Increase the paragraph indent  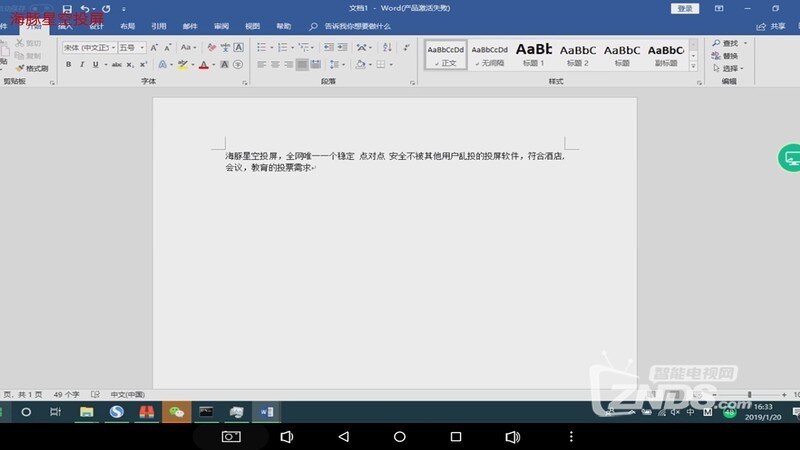[x=342, y=47]
